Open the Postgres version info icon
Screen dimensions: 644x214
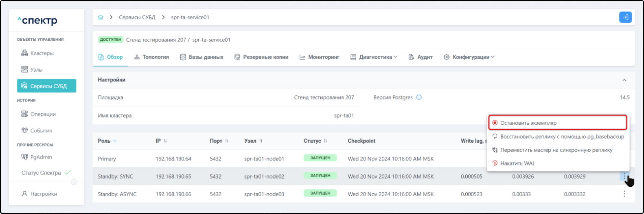tap(419, 97)
